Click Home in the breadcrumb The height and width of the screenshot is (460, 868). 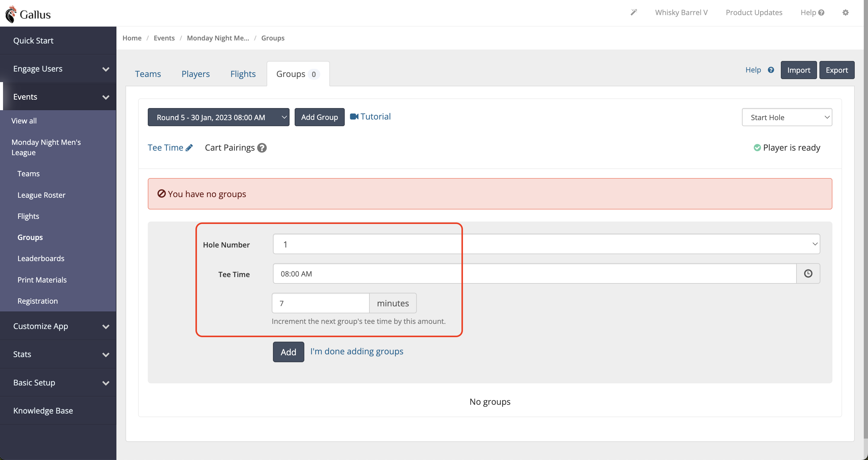(132, 38)
